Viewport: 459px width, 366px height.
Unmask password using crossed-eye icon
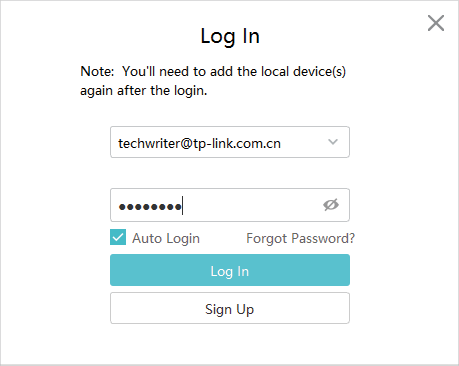click(331, 205)
